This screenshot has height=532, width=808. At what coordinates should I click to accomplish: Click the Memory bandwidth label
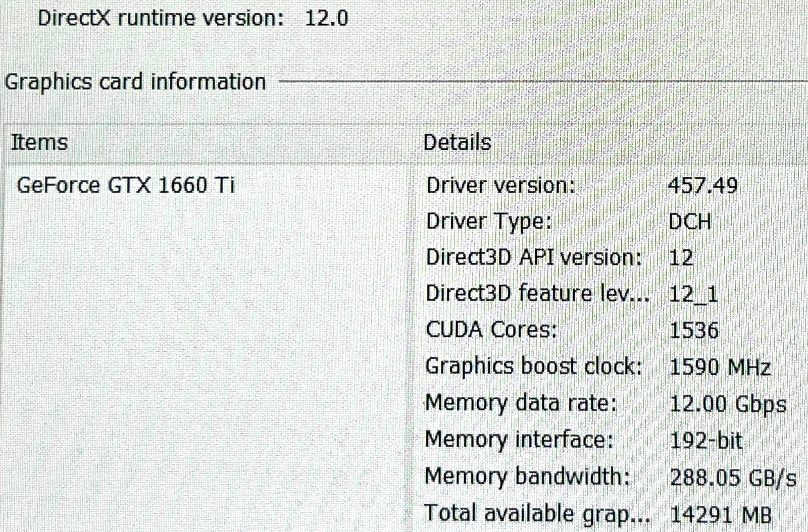point(528,476)
